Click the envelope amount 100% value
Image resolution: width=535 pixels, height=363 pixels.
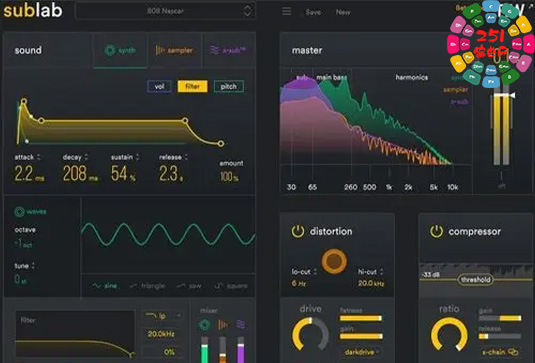(229, 177)
